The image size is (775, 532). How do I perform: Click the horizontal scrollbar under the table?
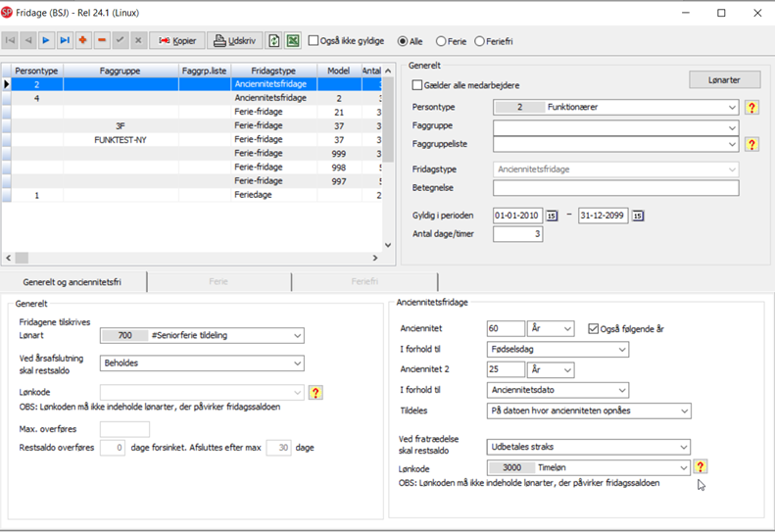pos(196,258)
